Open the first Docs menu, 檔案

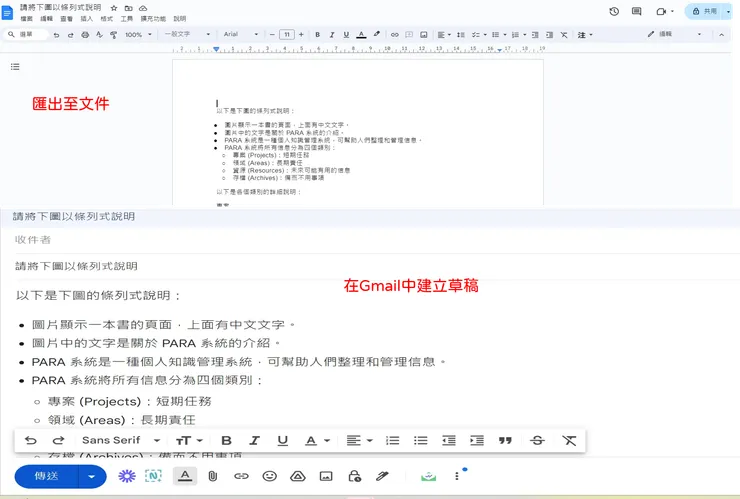point(27,19)
